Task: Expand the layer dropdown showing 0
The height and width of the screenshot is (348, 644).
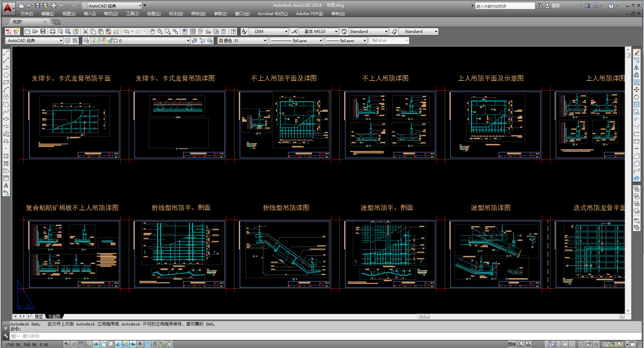Action: coord(141,41)
